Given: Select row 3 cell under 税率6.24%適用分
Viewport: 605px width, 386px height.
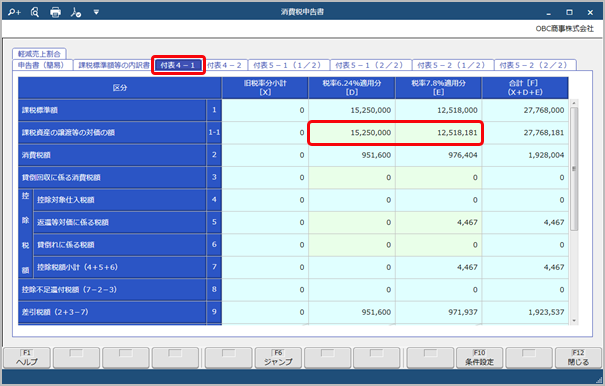Looking at the screenshot, I should tap(352, 178).
